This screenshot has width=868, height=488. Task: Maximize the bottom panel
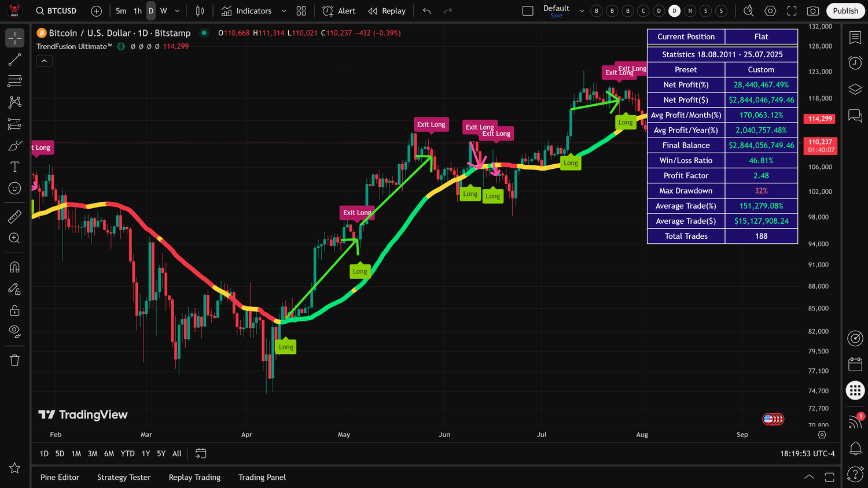[829, 477]
